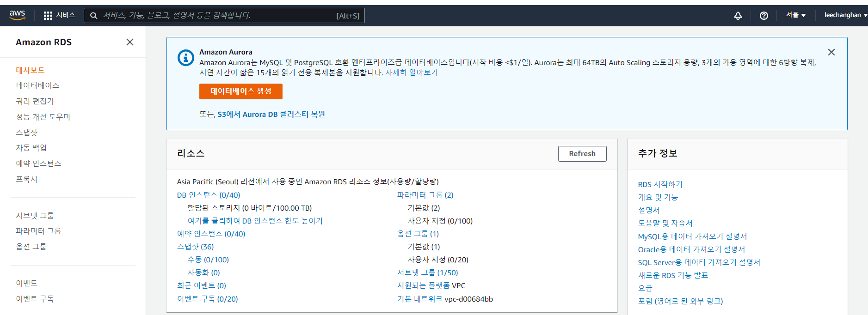
Task: Click vpc-d00684bb network value
Action: [469, 299]
